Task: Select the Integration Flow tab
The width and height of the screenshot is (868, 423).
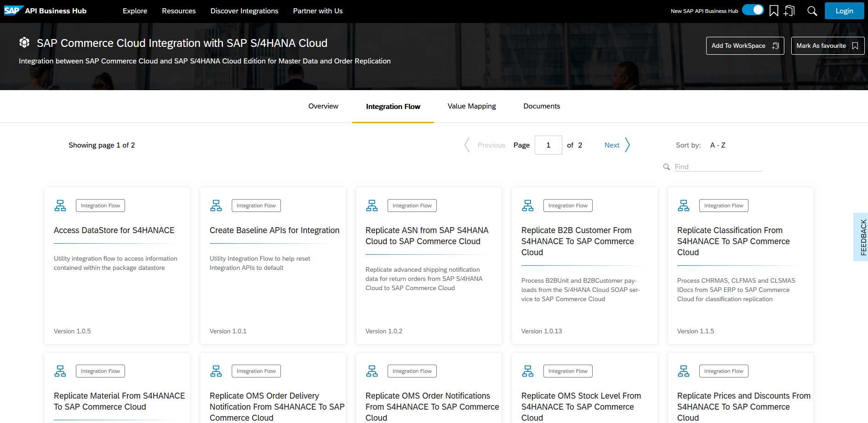Action: [393, 107]
